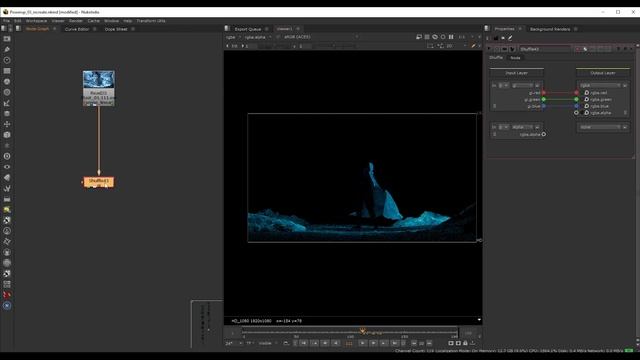Open the Transform nodes toolbar menu
Image resolution: width=640 pixels, height=360 pixels.
pyautogui.click(x=7, y=124)
